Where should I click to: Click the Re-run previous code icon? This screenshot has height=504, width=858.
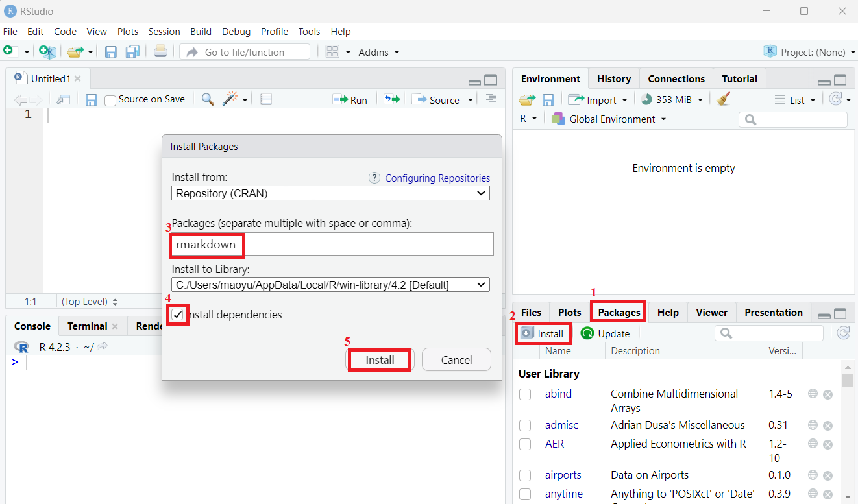(391, 100)
